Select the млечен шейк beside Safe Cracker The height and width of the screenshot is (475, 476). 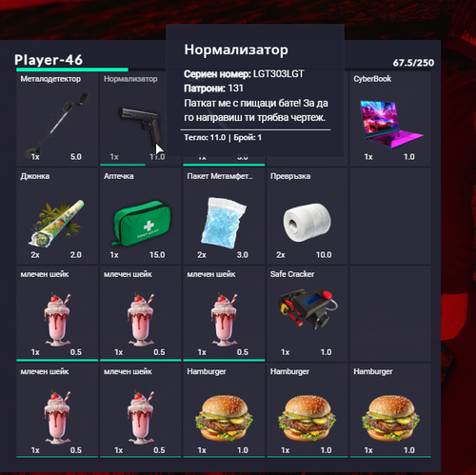pyautogui.click(x=224, y=313)
